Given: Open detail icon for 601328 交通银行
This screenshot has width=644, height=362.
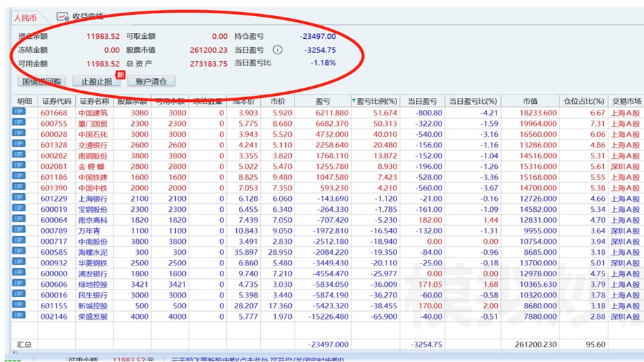Looking at the screenshot, I should 19,143.
